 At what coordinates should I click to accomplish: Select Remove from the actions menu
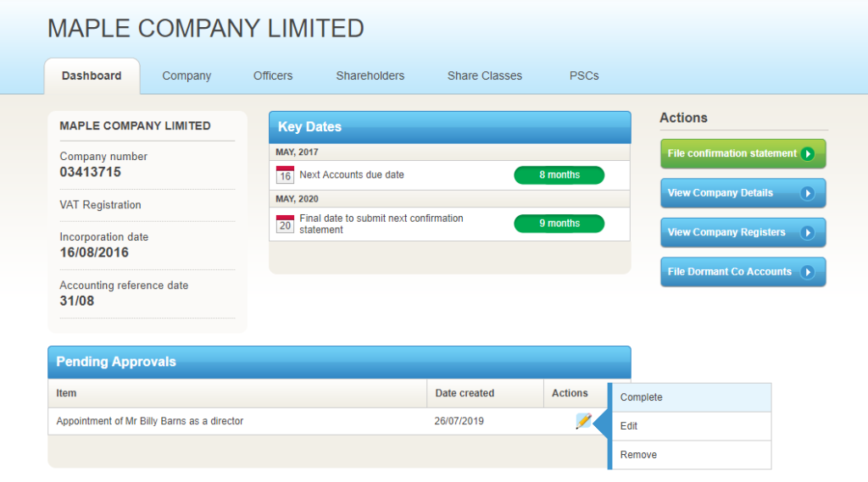point(638,455)
